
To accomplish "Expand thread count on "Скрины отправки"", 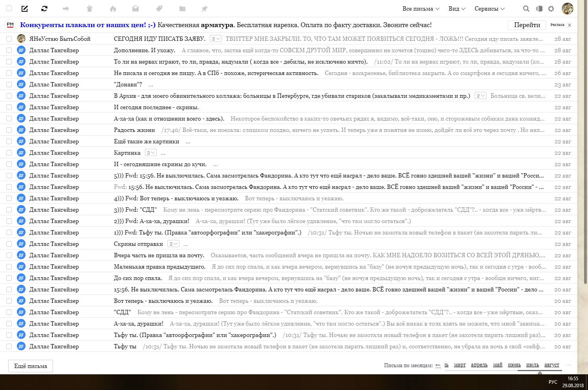I will [173, 244].
